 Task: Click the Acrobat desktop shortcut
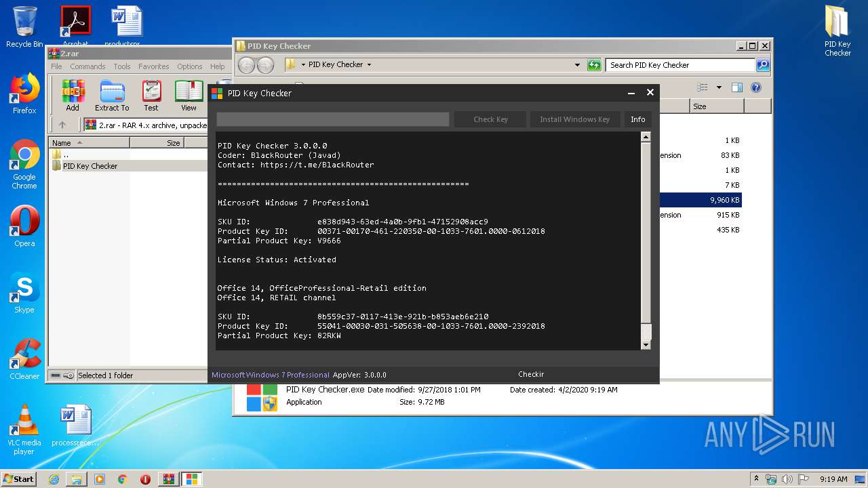coord(75,27)
